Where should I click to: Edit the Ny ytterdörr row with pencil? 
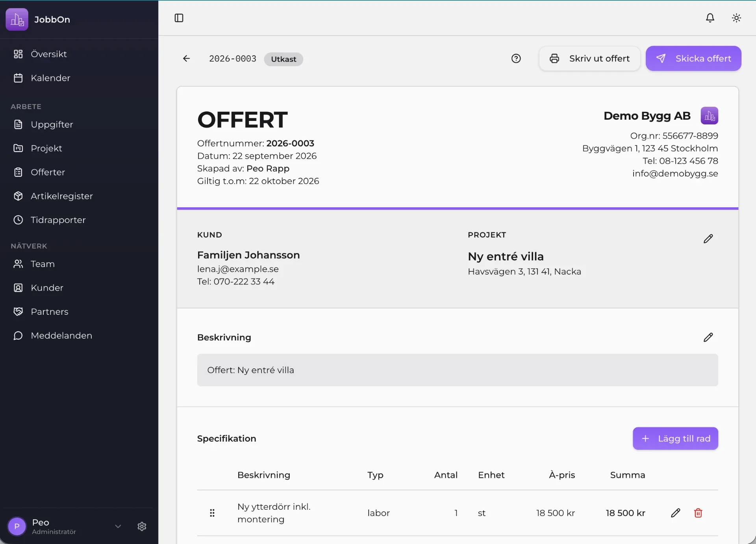675,513
